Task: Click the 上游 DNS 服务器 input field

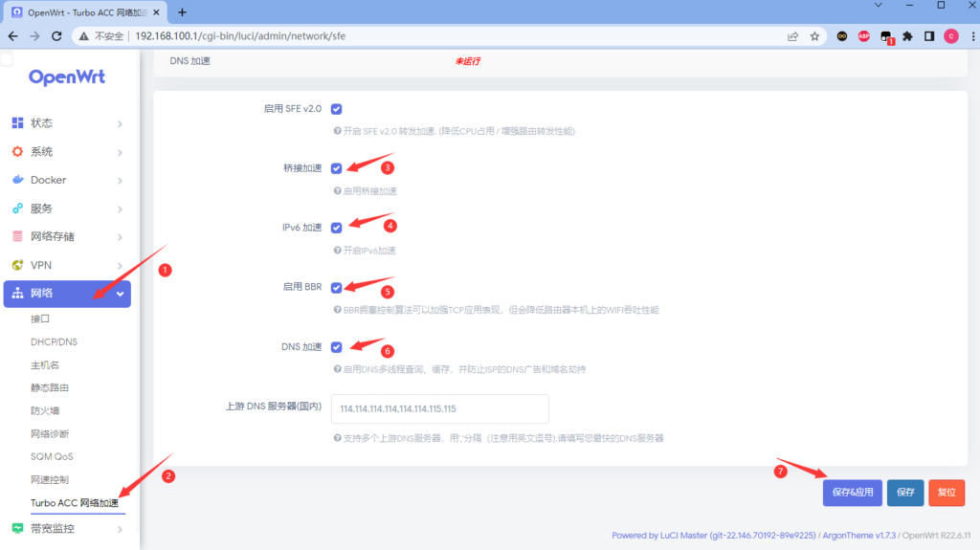Action: pos(440,408)
